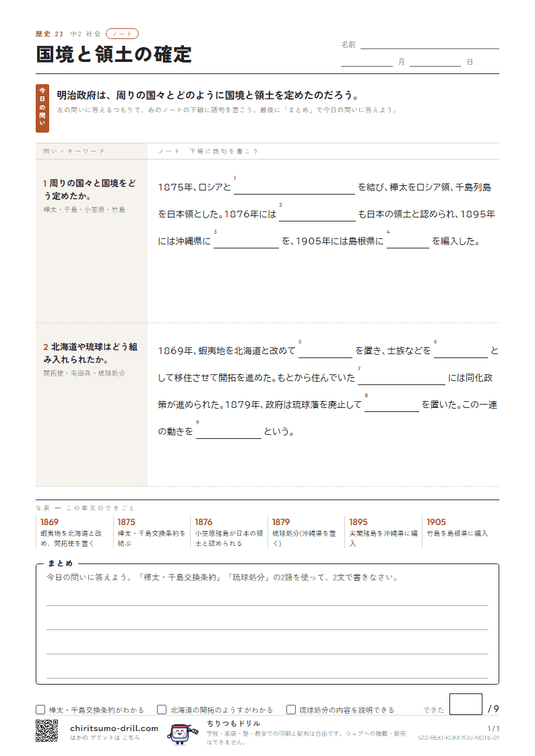The image size is (535, 756).
Task: Click the first answer line in まとめ box
Action: pyautogui.click(x=267, y=599)
